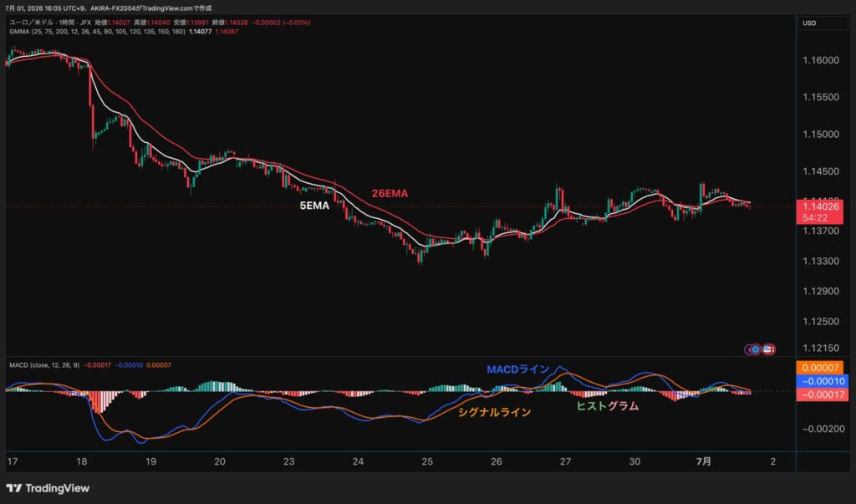Click date 18 on time axis
856x504 pixels.
tap(81, 462)
